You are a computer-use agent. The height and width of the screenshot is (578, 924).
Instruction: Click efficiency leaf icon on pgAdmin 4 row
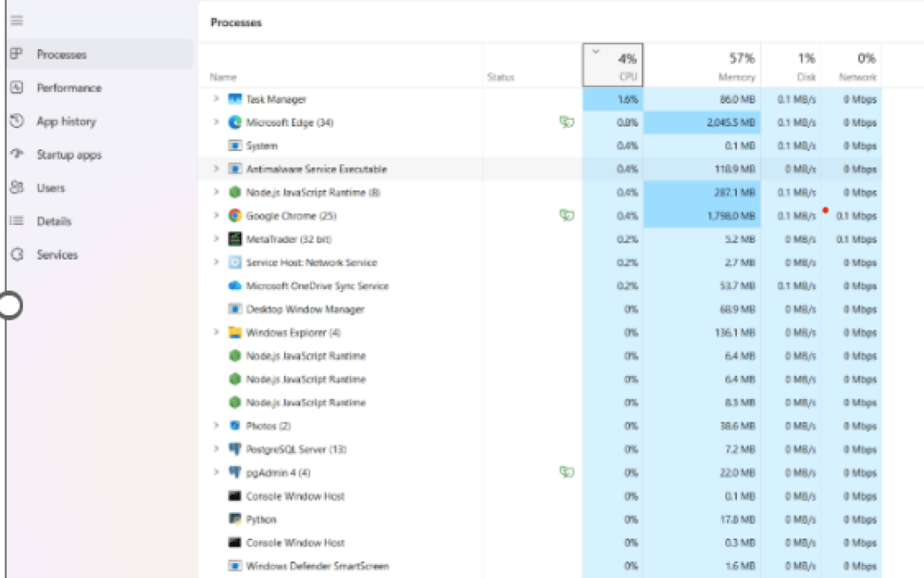click(x=567, y=472)
